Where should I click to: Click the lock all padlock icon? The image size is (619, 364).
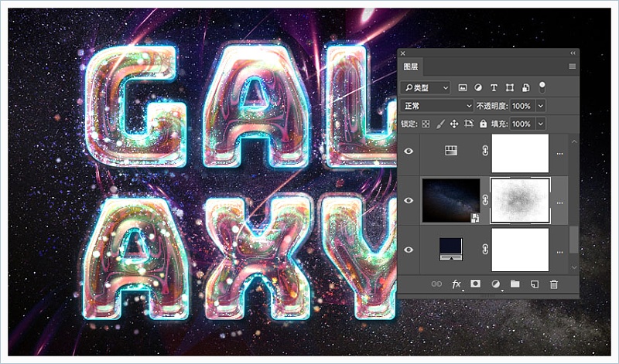[483, 124]
